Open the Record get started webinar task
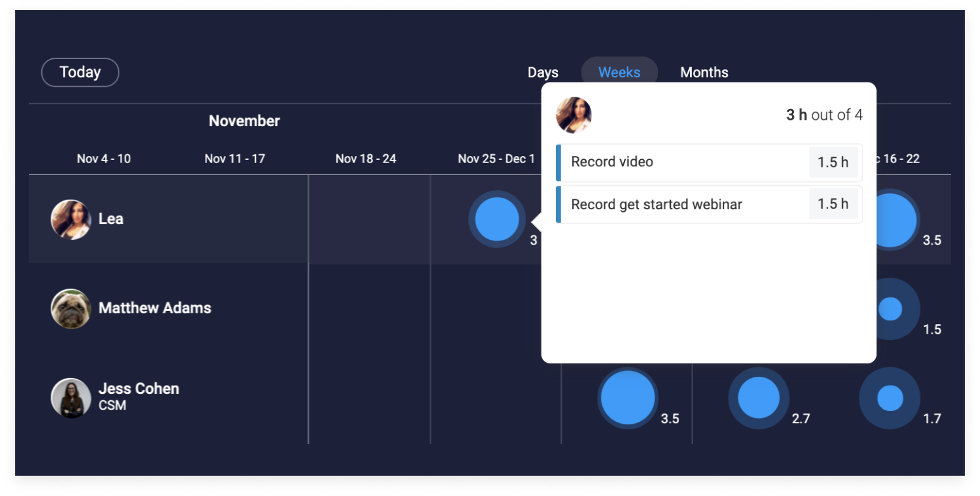The height and width of the screenshot is (496, 980). point(709,204)
